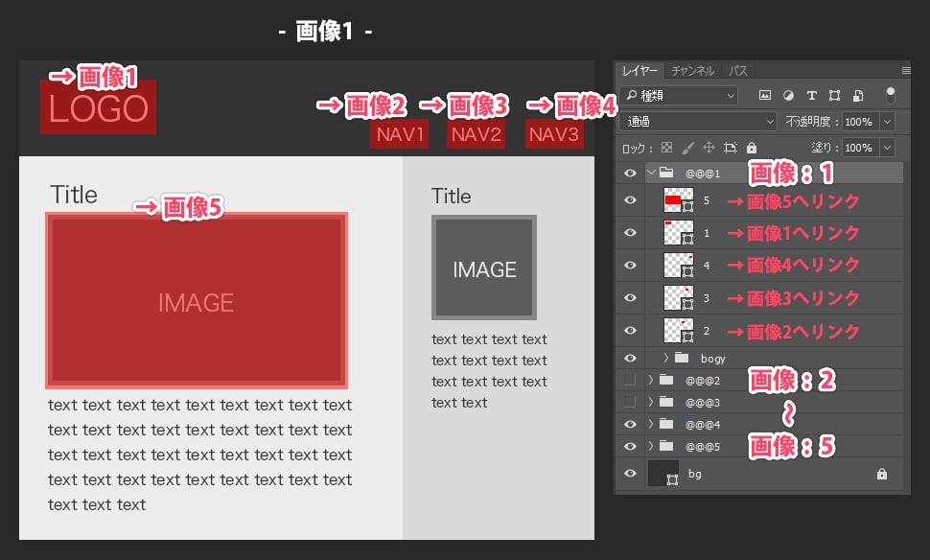
Task: Hide the bg layer
Action: coord(630,474)
